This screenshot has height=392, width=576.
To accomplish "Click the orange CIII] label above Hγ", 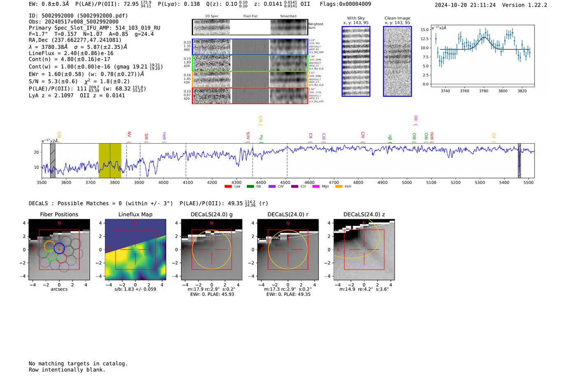I will (260, 120).
